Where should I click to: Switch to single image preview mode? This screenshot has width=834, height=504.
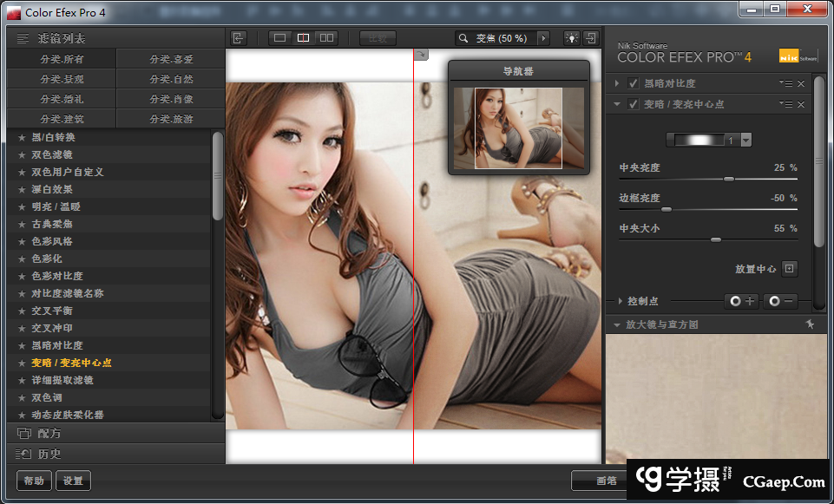click(x=279, y=38)
